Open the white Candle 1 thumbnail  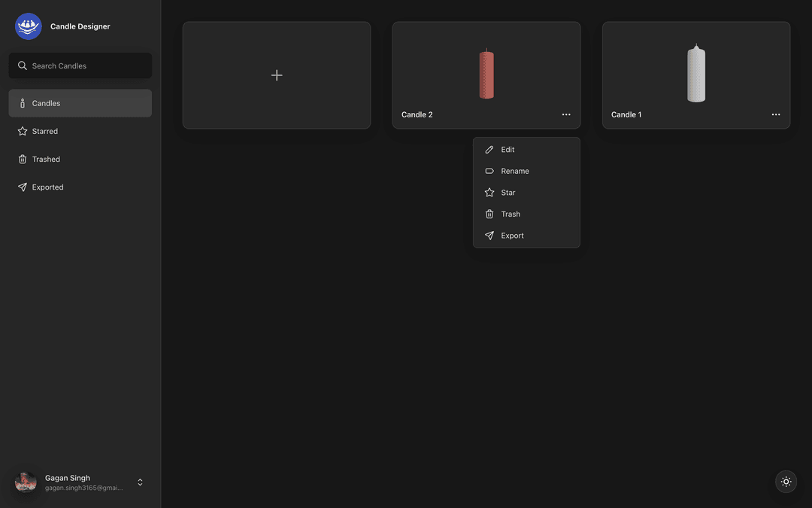[x=696, y=73]
